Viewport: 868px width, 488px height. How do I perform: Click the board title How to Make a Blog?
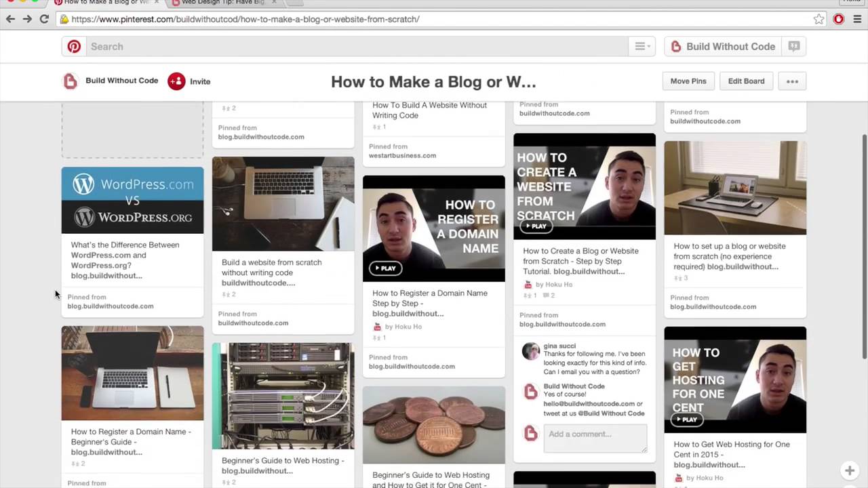tap(433, 81)
